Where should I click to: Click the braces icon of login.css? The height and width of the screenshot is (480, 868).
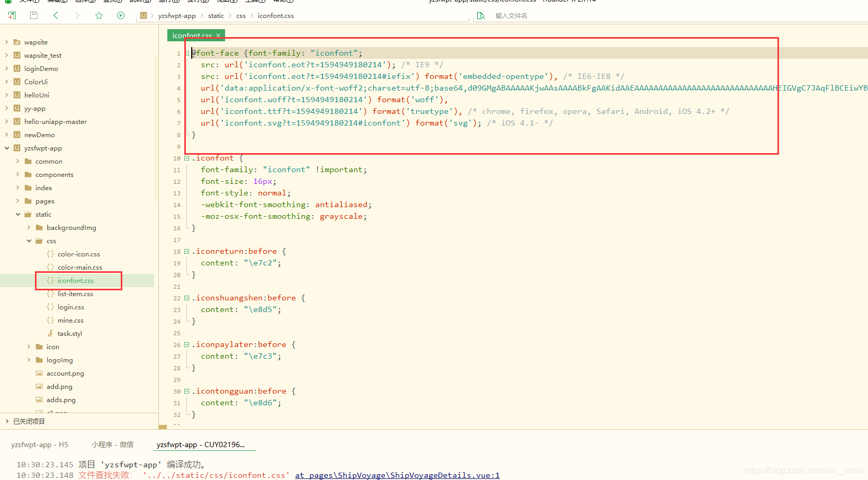pos(50,307)
